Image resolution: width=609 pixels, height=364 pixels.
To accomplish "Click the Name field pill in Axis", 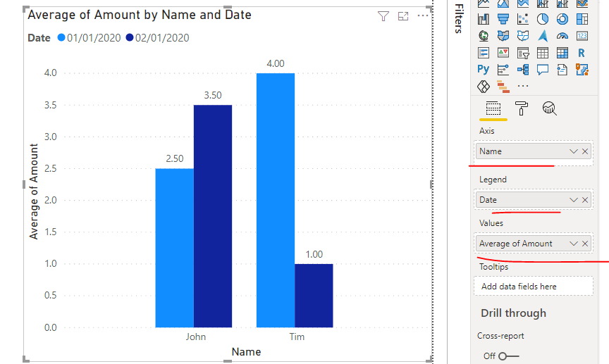I will 534,151.
